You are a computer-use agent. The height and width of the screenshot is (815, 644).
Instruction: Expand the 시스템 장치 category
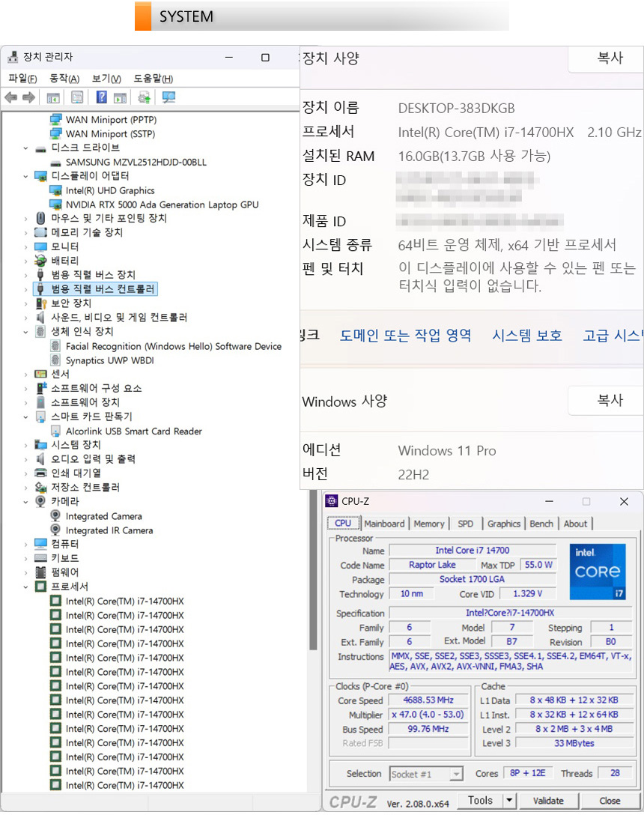[25, 445]
